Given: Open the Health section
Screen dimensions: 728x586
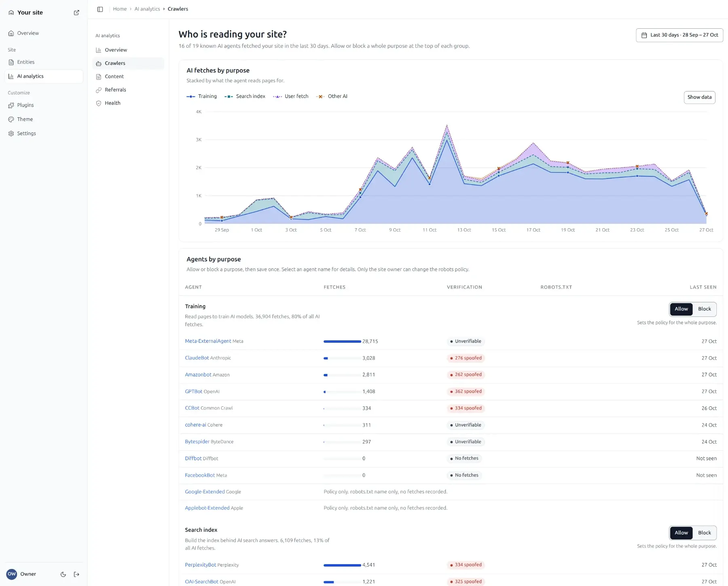Looking at the screenshot, I should tap(128, 103).
